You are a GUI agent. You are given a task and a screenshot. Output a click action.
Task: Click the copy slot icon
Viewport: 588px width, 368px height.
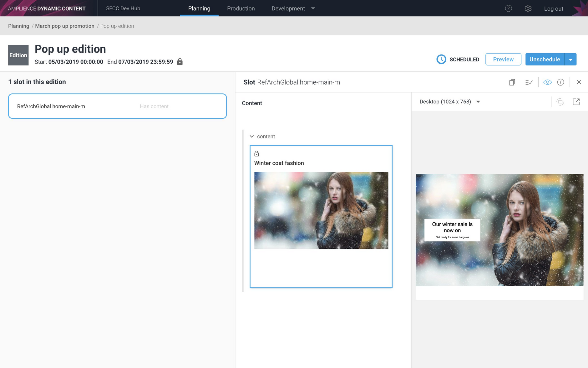(512, 82)
